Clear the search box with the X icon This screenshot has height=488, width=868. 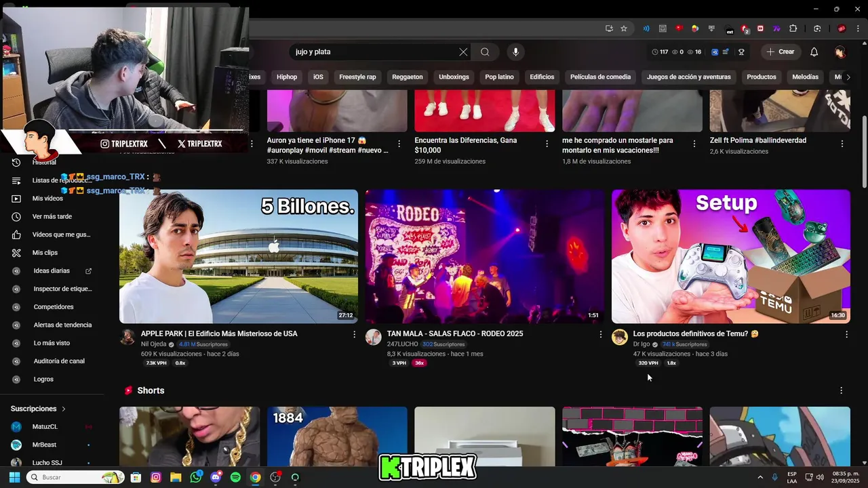[x=463, y=52]
